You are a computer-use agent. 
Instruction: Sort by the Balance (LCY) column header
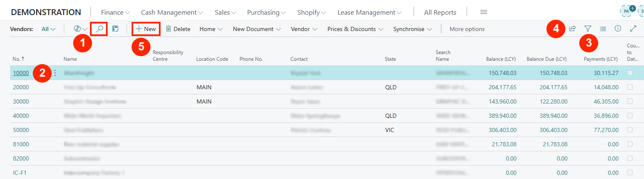[501, 59]
